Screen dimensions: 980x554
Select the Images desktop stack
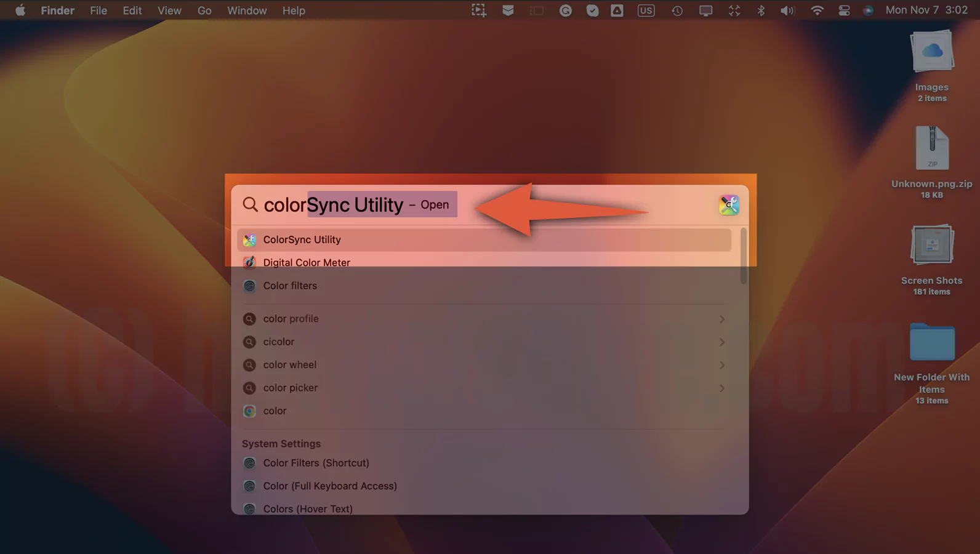(x=932, y=66)
